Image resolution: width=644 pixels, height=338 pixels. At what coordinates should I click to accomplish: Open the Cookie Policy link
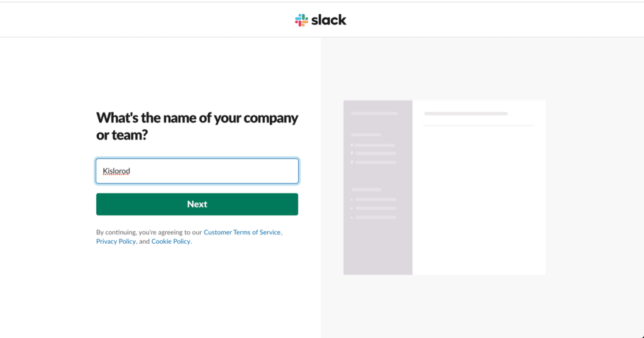[170, 242]
